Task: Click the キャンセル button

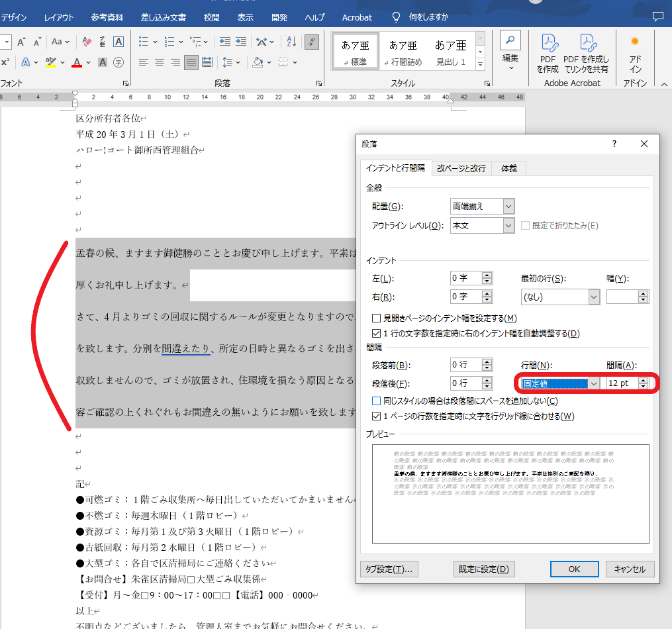Action: tap(630, 569)
